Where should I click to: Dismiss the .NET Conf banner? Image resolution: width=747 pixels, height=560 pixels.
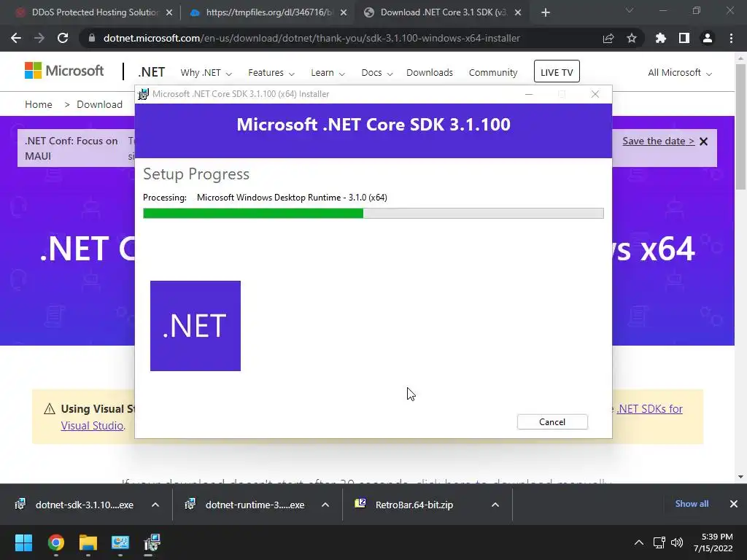704,141
